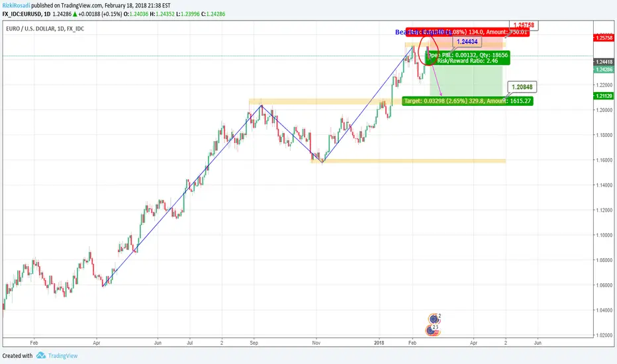Click the Nov label on time axis
This screenshot has height=364, width=617.
pyautogui.click(x=316, y=343)
